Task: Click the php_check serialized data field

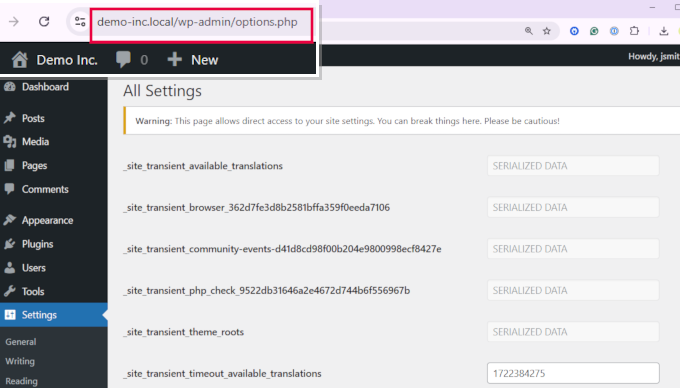Action: tap(573, 290)
